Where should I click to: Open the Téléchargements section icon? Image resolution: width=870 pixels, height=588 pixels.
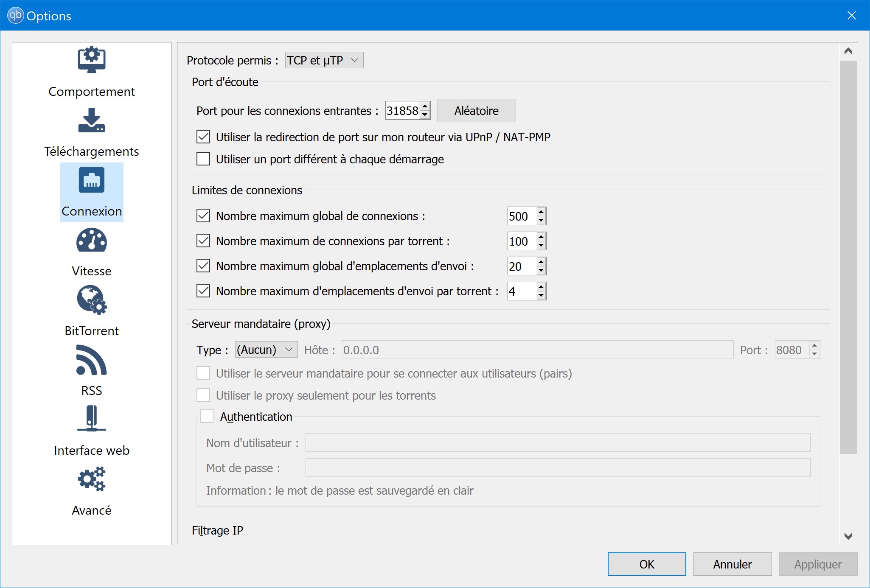(x=92, y=120)
